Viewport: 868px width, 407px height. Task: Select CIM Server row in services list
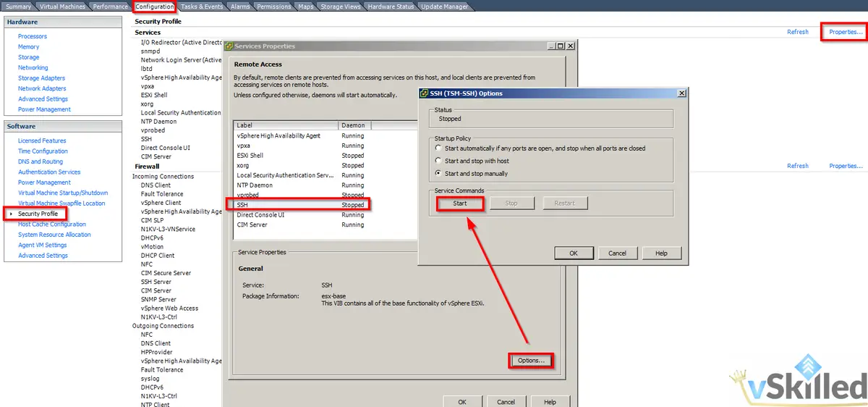(x=325, y=225)
